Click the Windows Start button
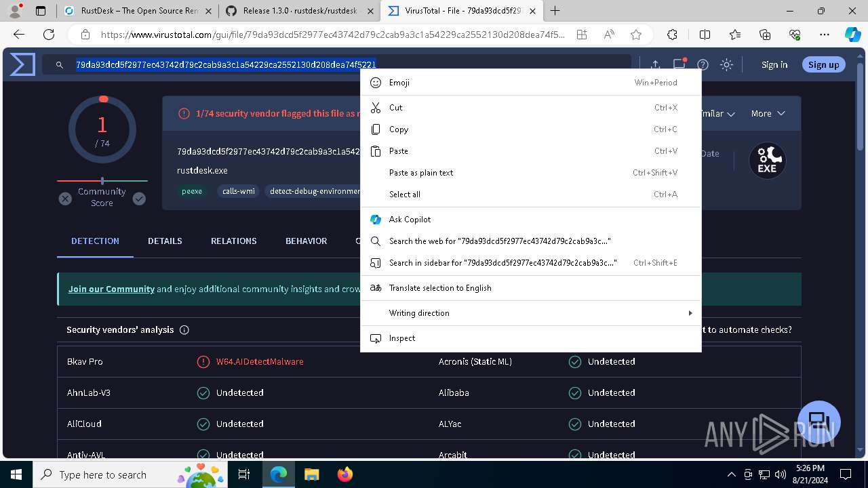Viewport: 868px width, 488px height. coord(16,474)
